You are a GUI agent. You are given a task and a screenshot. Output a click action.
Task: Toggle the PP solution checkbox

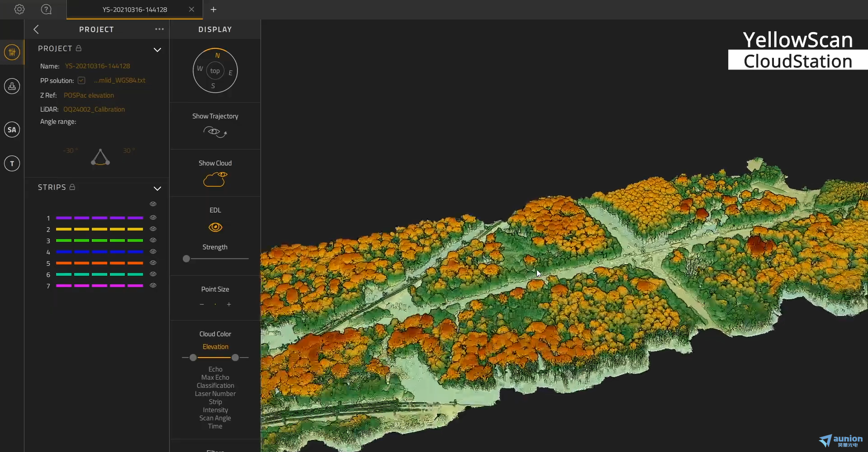coord(81,80)
